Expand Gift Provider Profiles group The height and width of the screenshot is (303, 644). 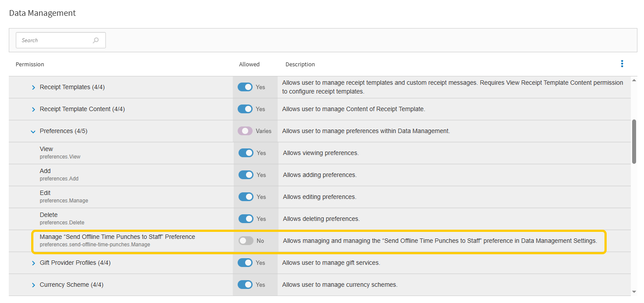(x=33, y=263)
